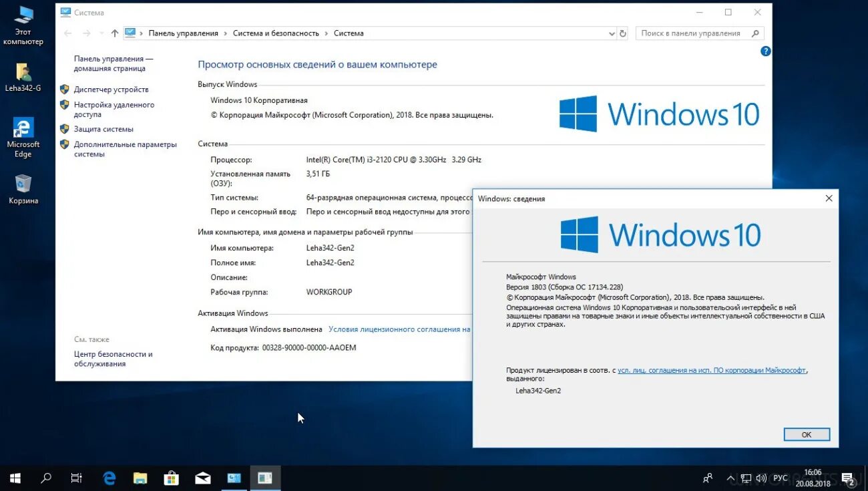Viewport: 868px width, 491px height.
Task: Select the computer name Leha342-Gen2 value
Action: pos(330,248)
